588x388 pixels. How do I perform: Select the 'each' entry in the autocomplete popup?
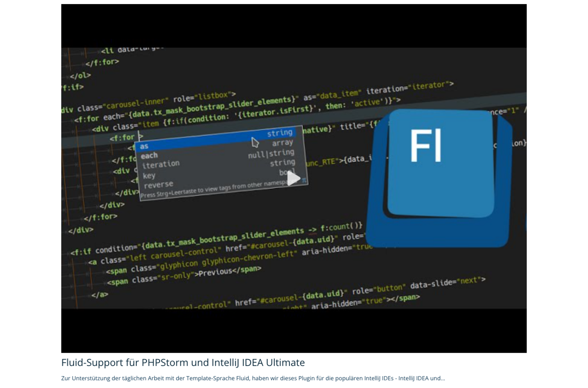[149, 156]
